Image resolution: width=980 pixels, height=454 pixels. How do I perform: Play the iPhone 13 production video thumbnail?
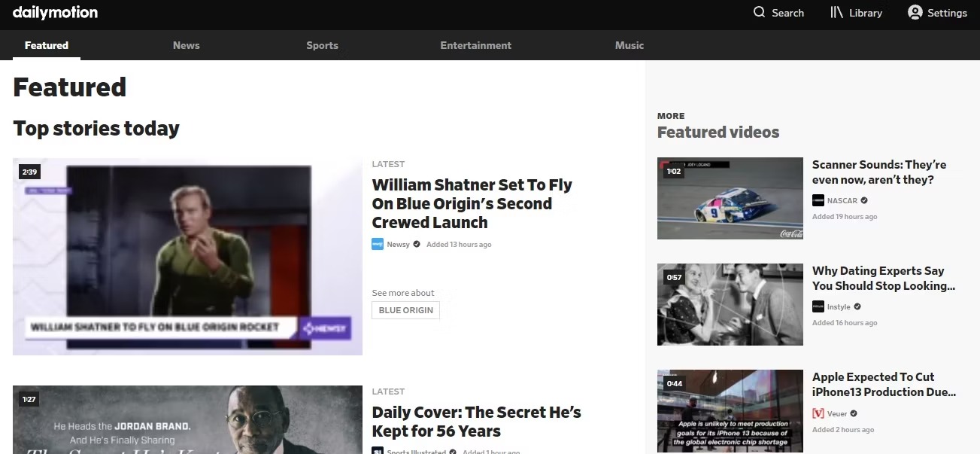coord(730,411)
